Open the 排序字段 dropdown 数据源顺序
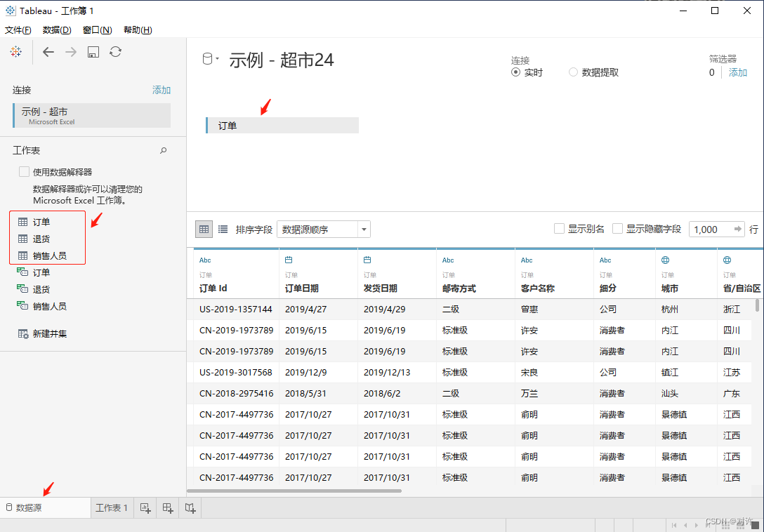Viewport: 764px width, 532px height. point(324,229)
